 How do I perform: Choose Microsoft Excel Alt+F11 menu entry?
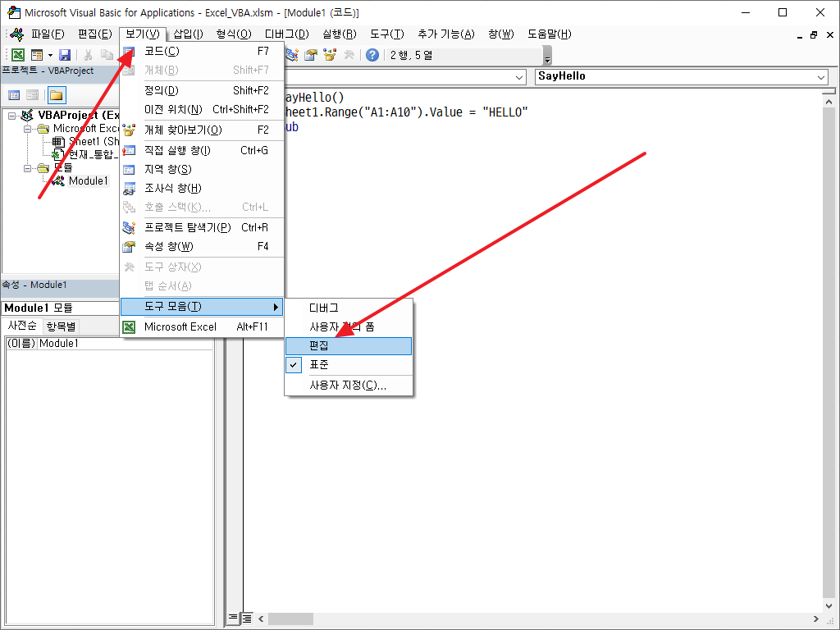pos(203,326)
